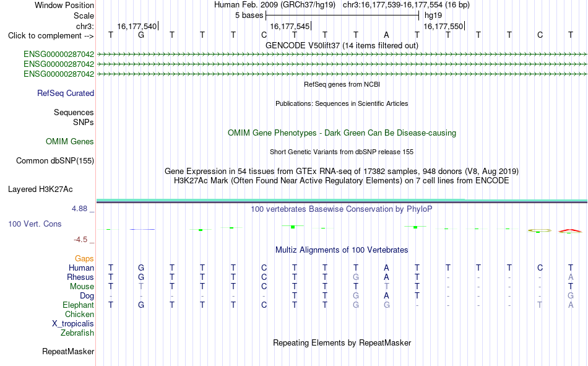Click the X_tropicalis species row label
Screen dimensions: 588x366
point(73,324)
